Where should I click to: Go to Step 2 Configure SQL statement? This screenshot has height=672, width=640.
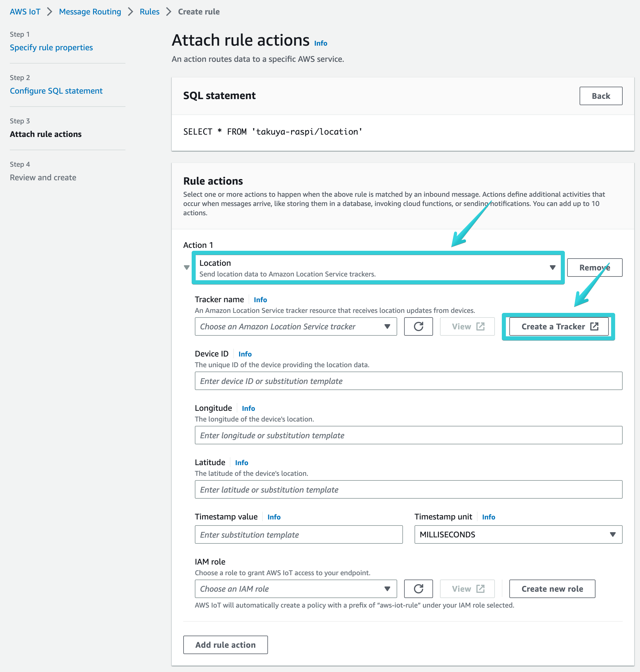[x=56, y=91]
